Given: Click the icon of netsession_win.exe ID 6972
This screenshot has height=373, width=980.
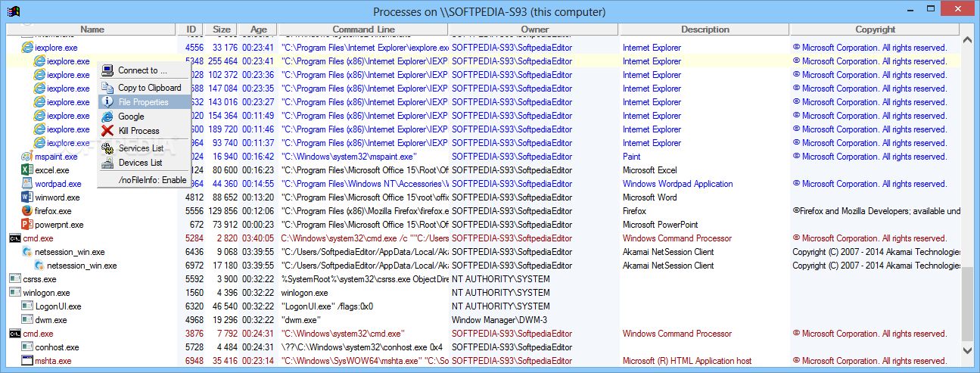Looking at the screenshot, I should (39, 266).
